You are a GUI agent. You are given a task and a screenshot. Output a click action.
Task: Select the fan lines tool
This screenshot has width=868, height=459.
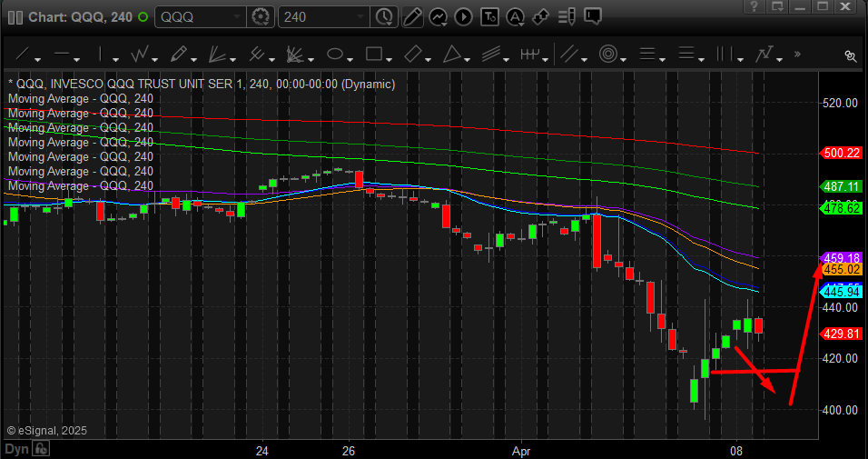[x=216, y=55]
